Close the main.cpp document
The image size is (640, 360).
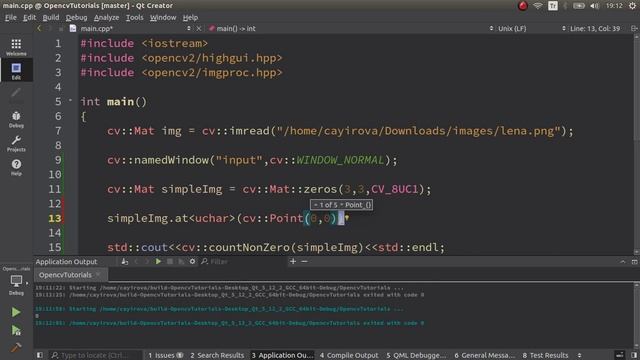point(199,29)
